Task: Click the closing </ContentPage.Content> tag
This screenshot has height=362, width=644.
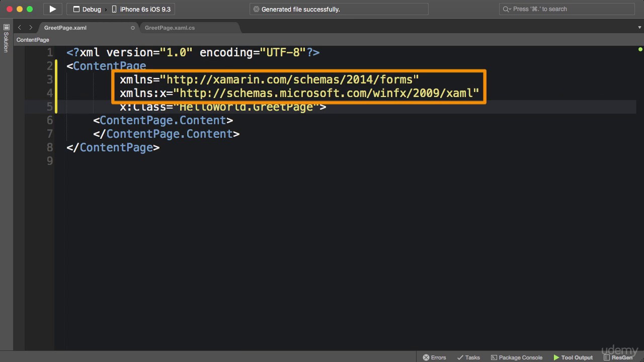Action: coord(166,134)
